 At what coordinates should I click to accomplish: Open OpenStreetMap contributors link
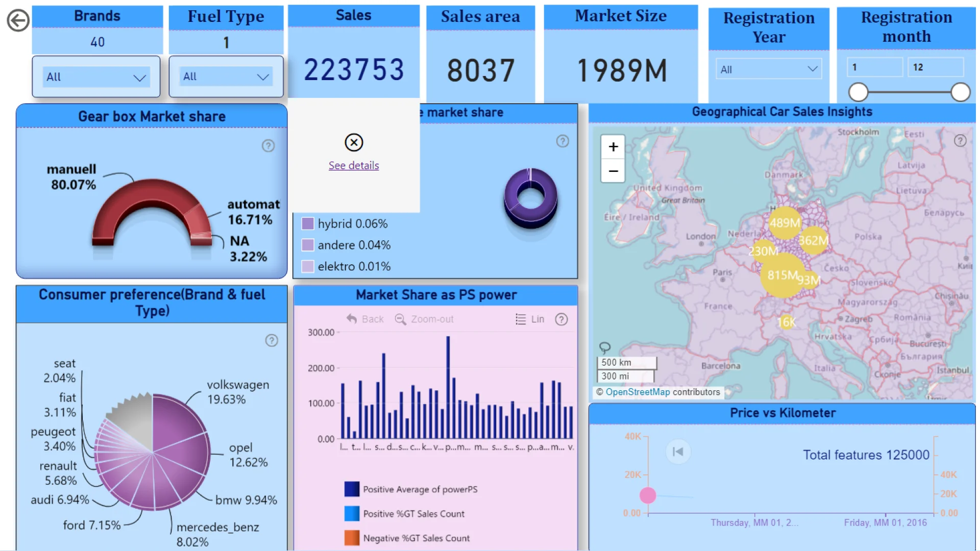[x=638, y=392]
